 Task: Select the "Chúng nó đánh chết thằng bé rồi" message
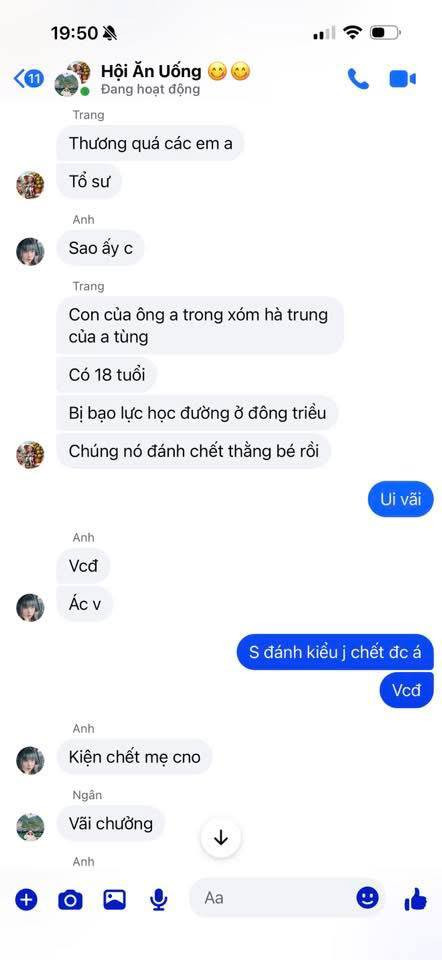coord(193,452)
